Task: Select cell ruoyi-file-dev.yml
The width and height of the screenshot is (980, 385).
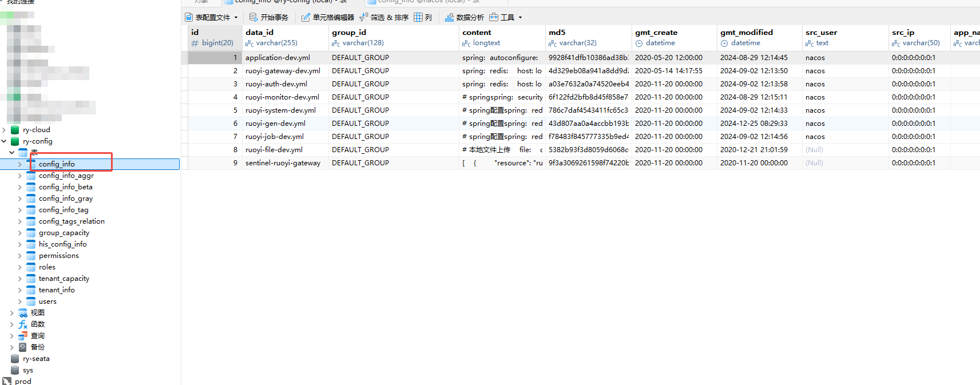Action: [x=285, y=150]
